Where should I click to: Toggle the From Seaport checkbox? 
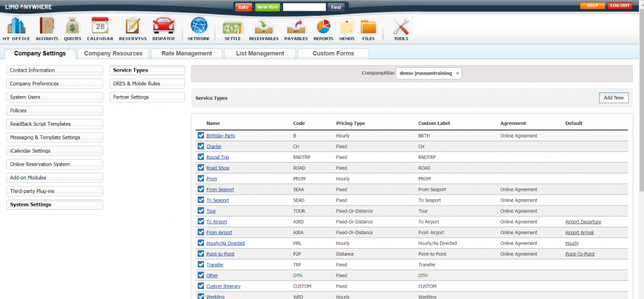[201, 189]
